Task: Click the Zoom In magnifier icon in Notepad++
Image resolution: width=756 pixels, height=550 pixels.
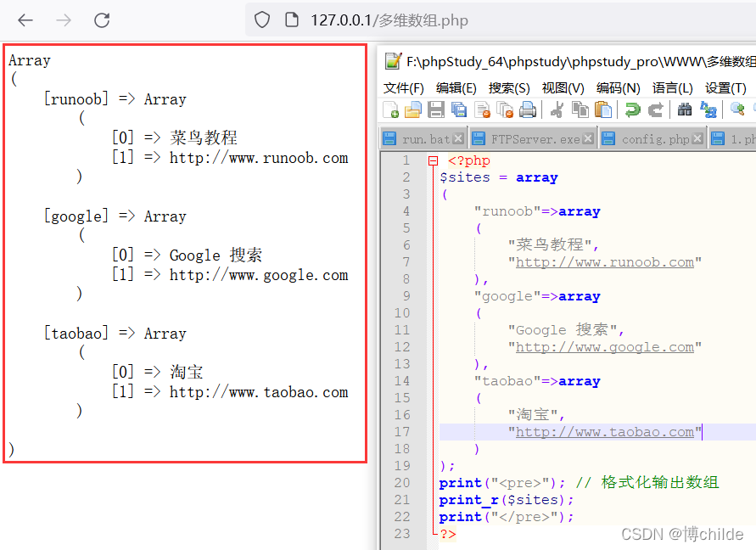Action: point(737,109)
